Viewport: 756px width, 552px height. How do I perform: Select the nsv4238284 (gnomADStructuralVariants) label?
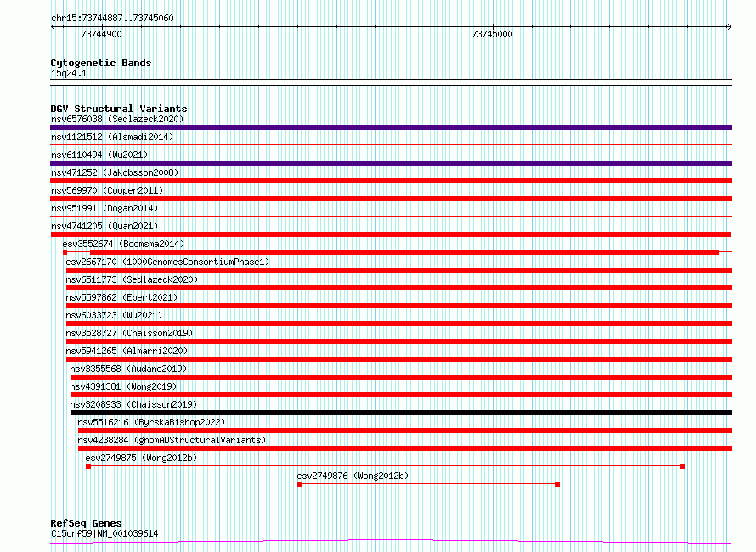click(172, 440)
